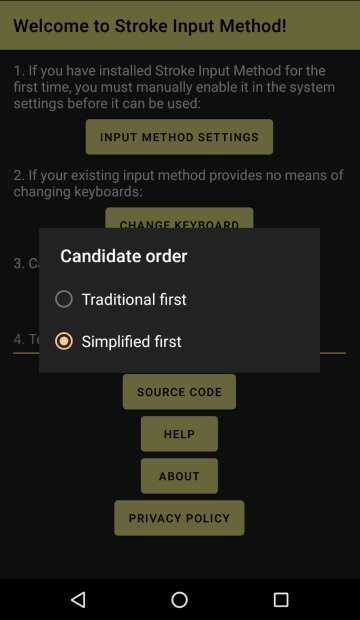The height and width of the screenshot is (620, 360).
Task: Click the 'Simplified first' option label
Action: (131, 342)
